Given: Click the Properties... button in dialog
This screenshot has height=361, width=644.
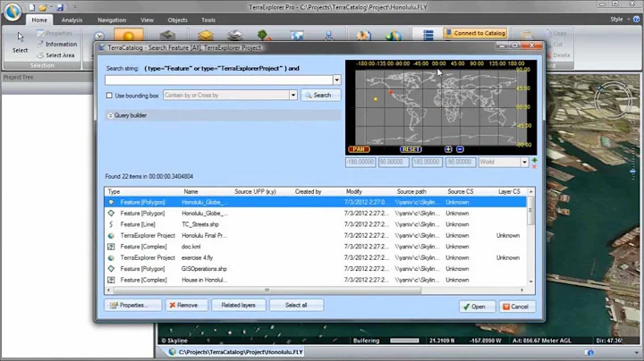Looking at the screenshot, I should click(x=132, y=306).
